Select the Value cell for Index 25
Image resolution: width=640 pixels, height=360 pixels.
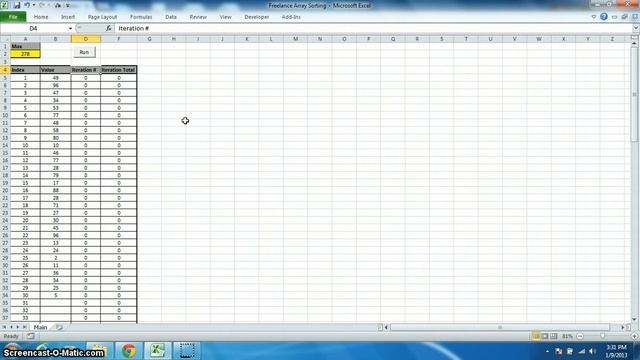[x=56, y=258]
